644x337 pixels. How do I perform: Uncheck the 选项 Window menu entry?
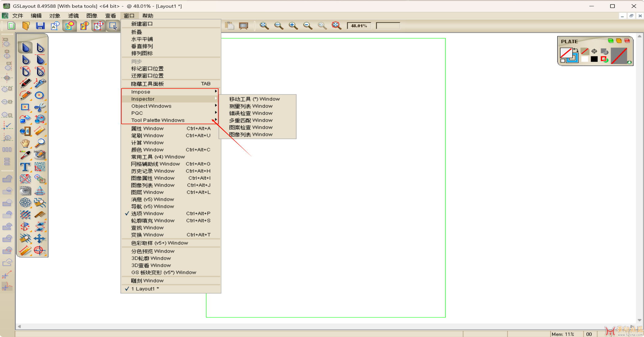[x=147, y=214]
